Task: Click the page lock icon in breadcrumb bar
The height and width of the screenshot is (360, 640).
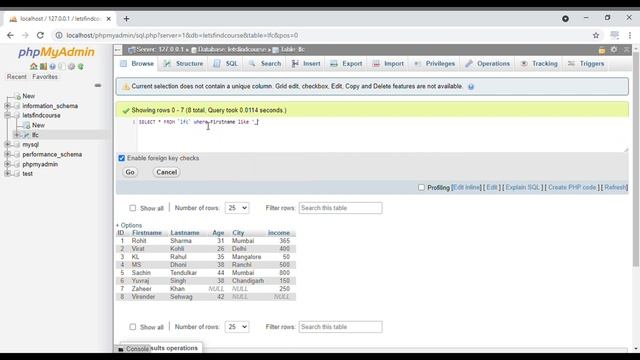Action: tap(602, 50)
